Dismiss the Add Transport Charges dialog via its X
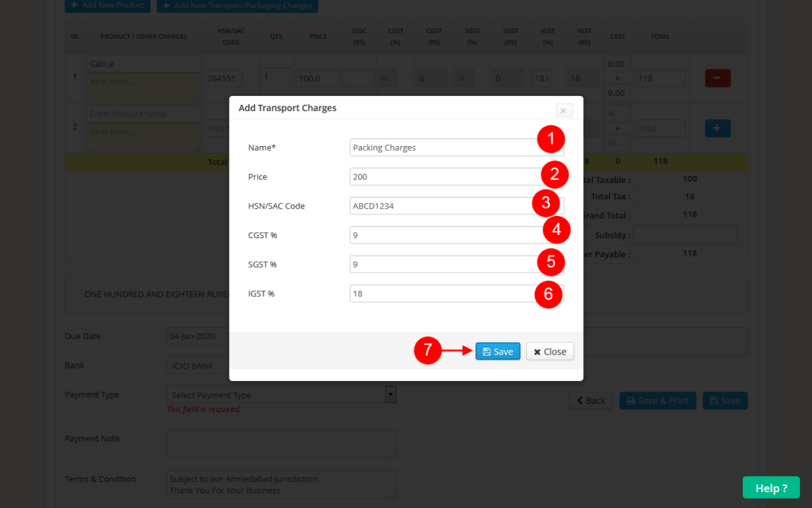This screenshot has height=508, width=812. click(x=563, y=110)
